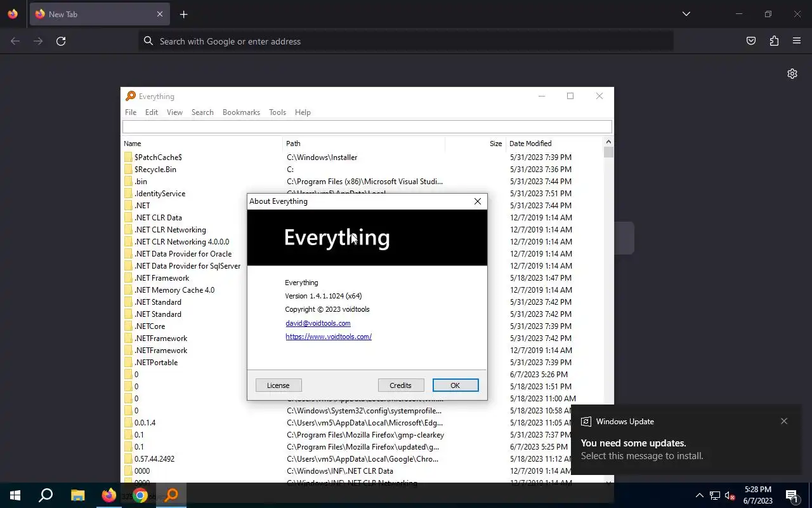Image resolution: width=812 pixels, height=508 pixels.
Task: Select the .NET CLR Data folder icon
Action: 128,218
